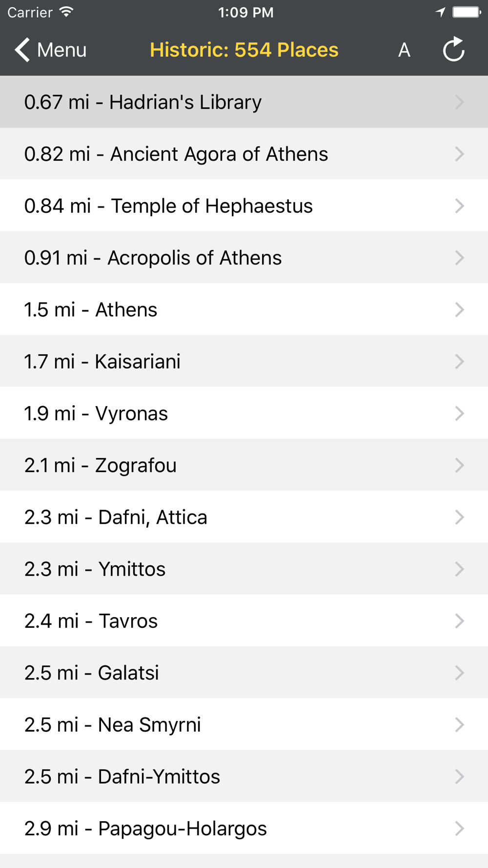
Task: Open chevron on the Zografou row
Action: [459, 465]
